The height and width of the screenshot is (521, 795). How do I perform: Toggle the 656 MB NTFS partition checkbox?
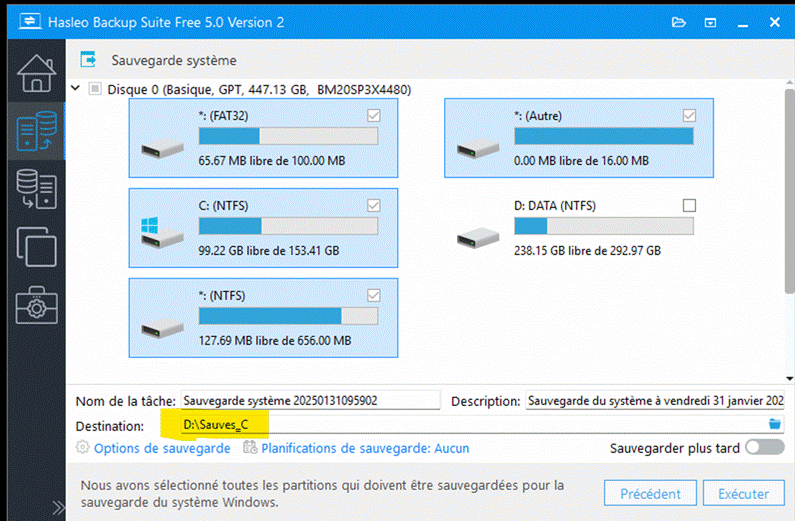click(x=374, y=295)
